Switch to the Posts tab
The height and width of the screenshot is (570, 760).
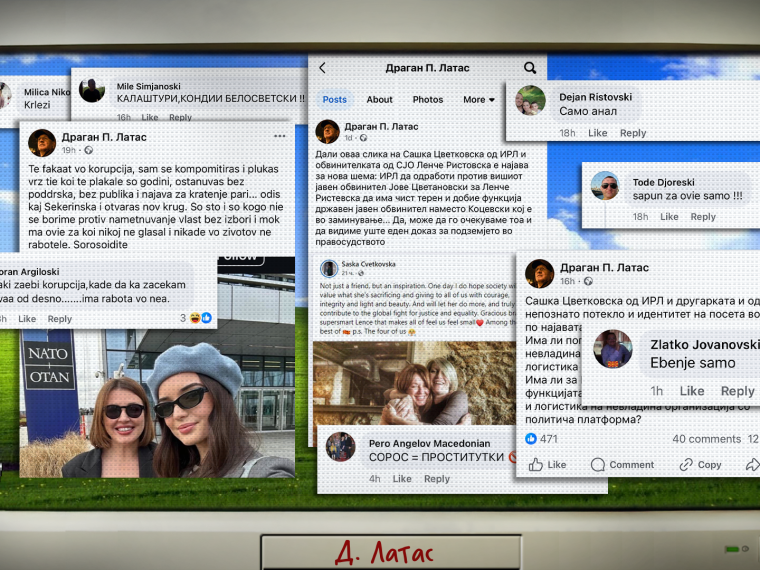[334, 99]
